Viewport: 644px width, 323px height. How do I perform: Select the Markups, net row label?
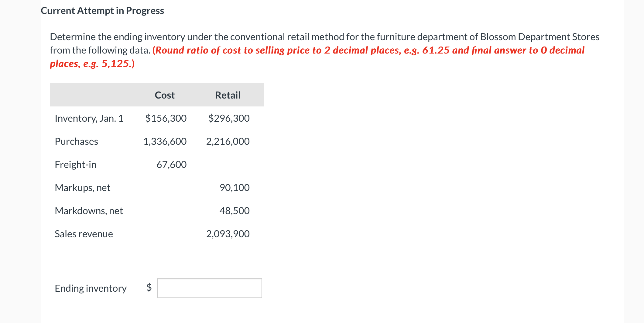82,188
